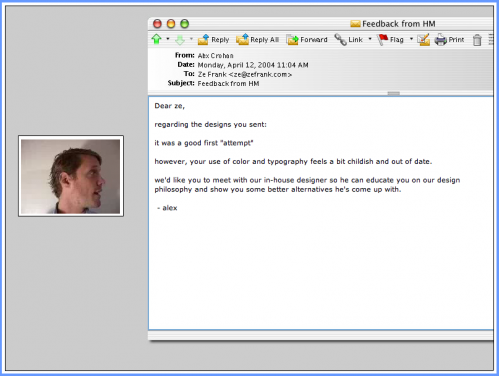Close the Feedback from HM window
This screenshot has height=376, width=499.
click(x=157, y=24)
